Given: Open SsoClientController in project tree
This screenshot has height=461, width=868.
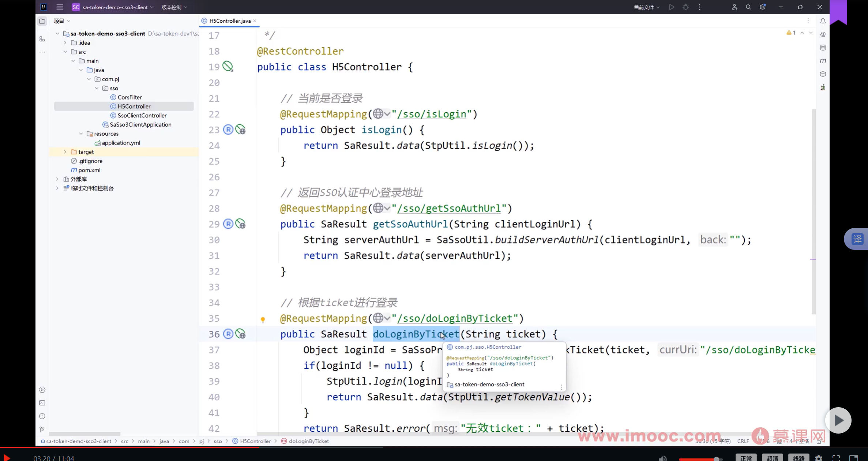Looking at the screenshot, I should pyautogui.click(x=138, y=115).
